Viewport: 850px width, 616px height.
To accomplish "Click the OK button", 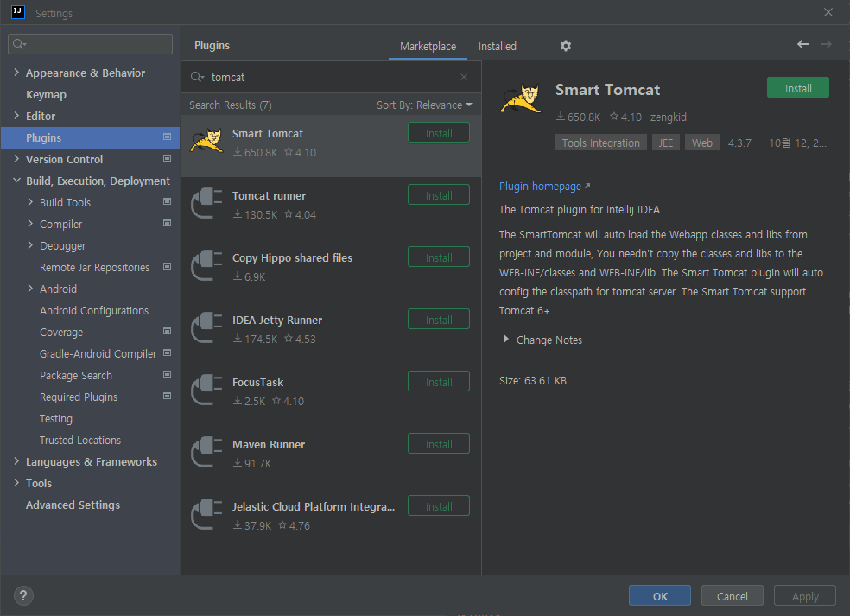I will coord(660,596).
